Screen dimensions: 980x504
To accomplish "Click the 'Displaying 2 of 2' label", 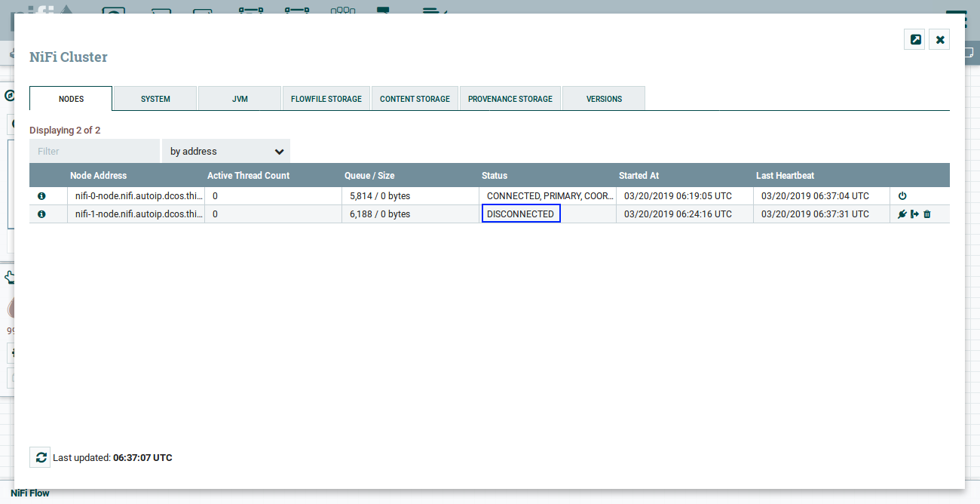I will [65, 131].
